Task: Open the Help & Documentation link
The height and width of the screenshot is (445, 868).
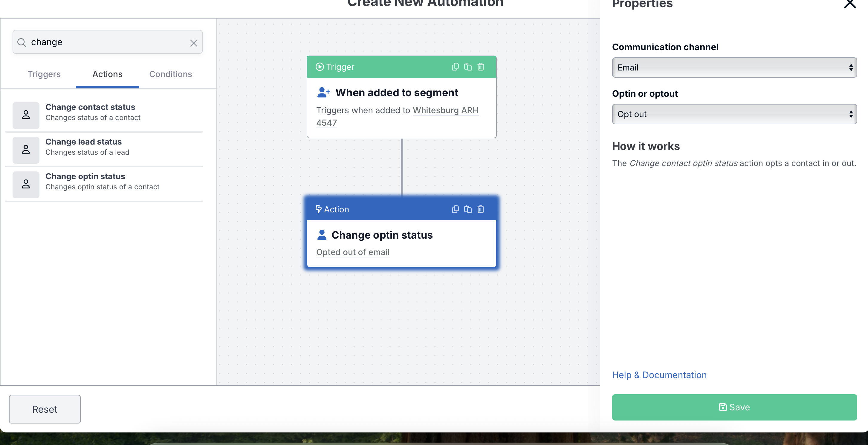Action: [x=659, y=375]
